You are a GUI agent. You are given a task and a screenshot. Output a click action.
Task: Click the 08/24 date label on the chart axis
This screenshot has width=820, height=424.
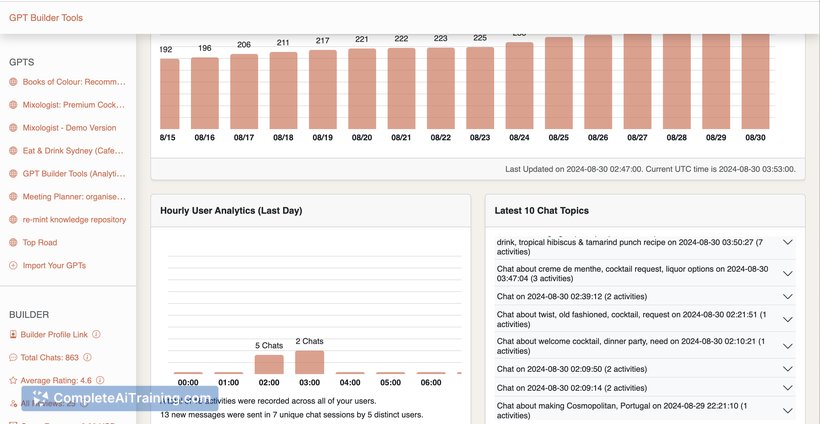tap(519, 137)
